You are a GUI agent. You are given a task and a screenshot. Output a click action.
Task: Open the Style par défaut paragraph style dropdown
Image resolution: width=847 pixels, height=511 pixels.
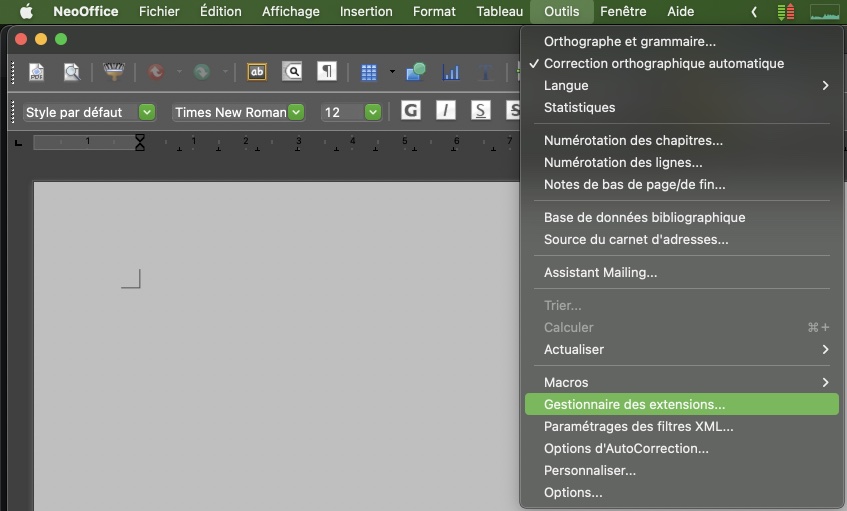147,112
